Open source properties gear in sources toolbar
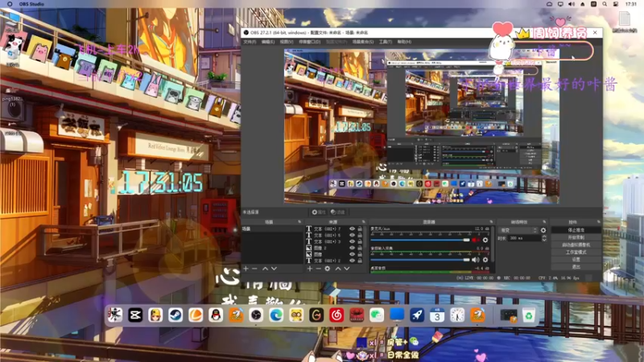The width and height of the screenshot is (644, 362). 328,269
